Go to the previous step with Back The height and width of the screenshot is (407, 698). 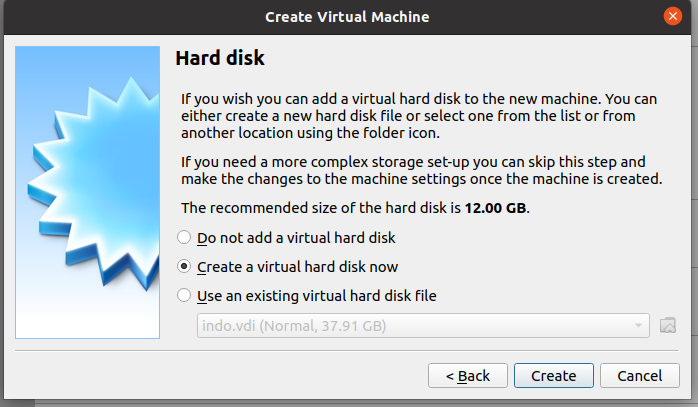pos(467,375)
